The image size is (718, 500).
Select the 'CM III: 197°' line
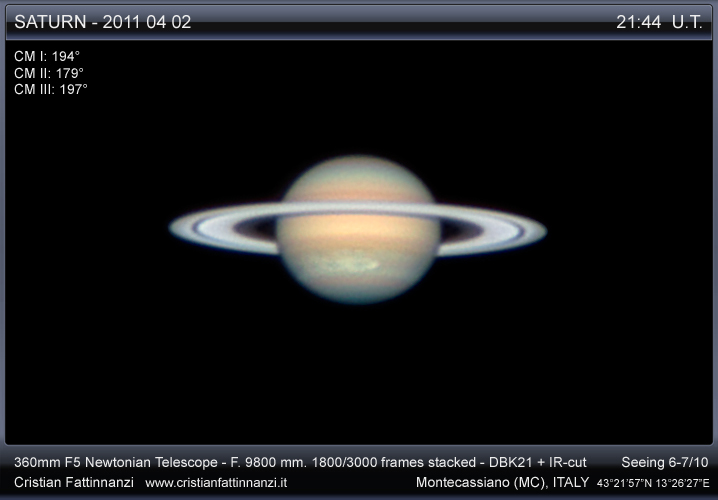tap(50, 89)
